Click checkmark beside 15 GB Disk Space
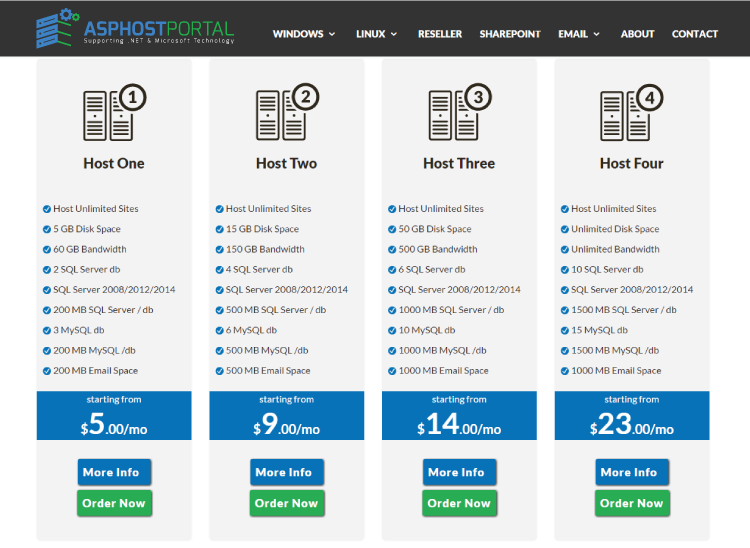The width and height of the screenshot is (750, 548). tap(220, 230)
